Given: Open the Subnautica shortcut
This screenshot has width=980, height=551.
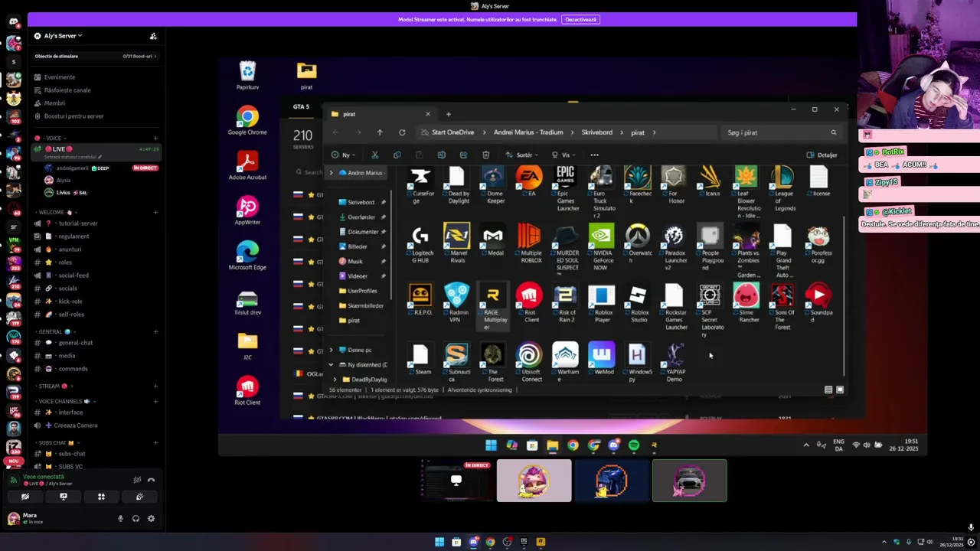Looking at the screenshot, I should pyautogui.click(x=457, y=362).
